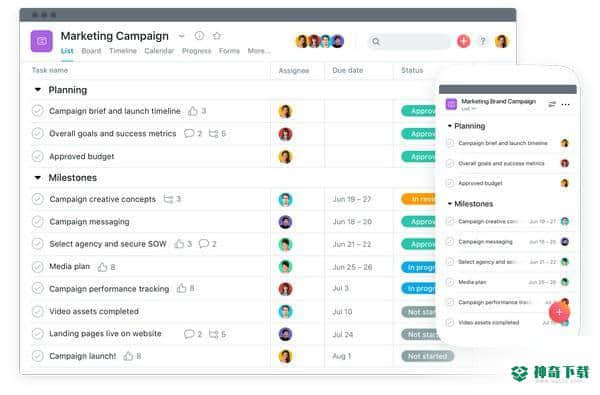Screen dimensions: 600x395
Task: Open the project title dropdown arrow
Action: 181,36
